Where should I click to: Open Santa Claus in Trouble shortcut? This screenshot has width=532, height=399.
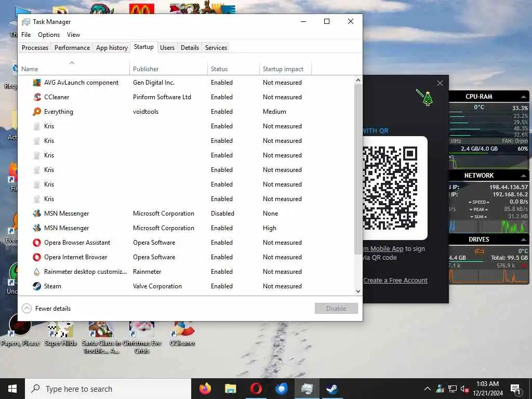coord(101,337)
